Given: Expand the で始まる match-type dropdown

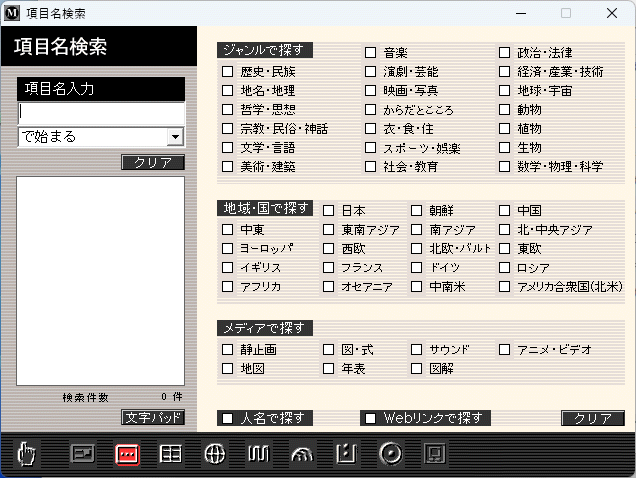Looking at the screenshot, I should coord(175,137).
